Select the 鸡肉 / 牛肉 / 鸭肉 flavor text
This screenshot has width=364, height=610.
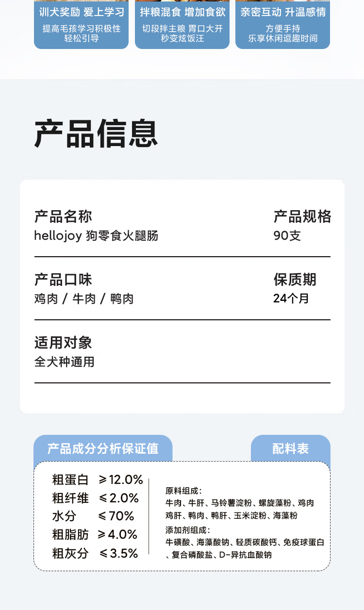click(84, 299)
